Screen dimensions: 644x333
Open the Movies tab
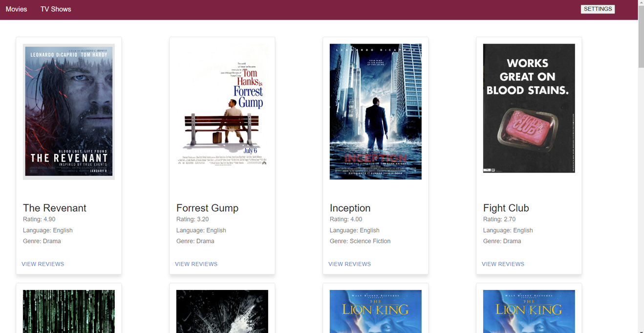click(x=16, y=9)
